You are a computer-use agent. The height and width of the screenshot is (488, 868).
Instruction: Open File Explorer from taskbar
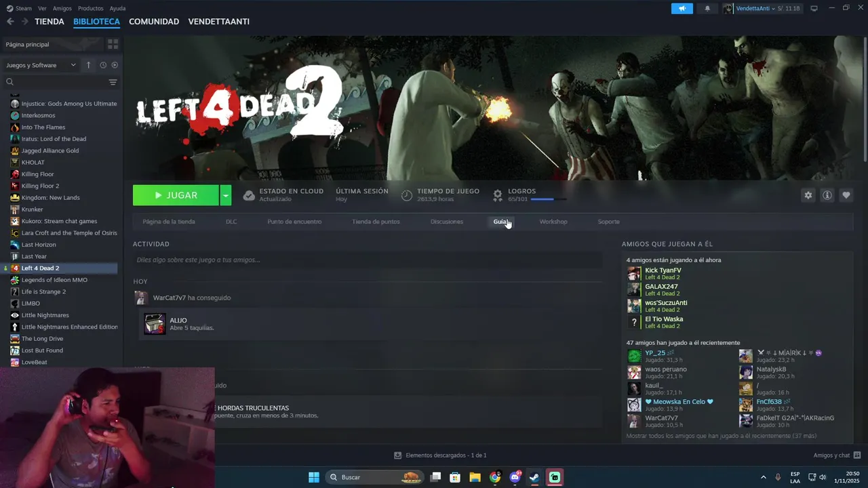(x=475, y=477)
